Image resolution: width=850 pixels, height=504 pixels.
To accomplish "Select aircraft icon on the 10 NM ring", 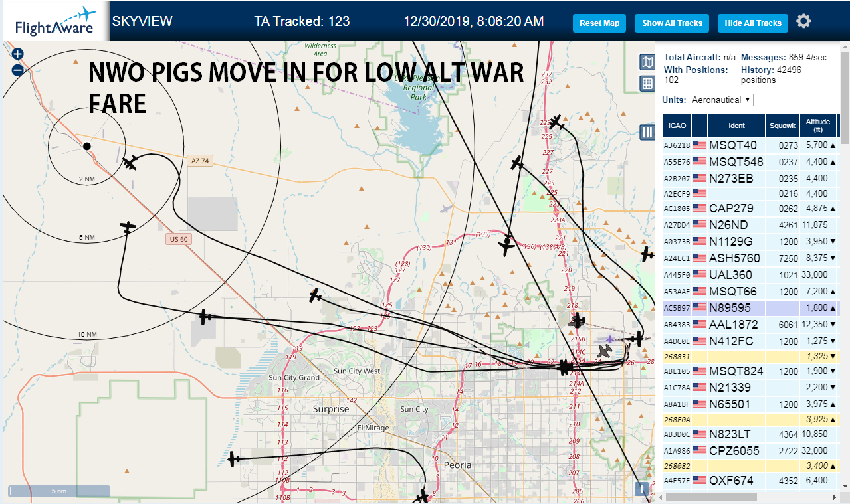I will click(x=205, y=317).
